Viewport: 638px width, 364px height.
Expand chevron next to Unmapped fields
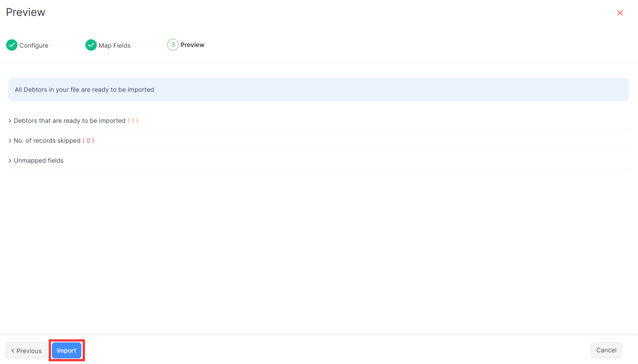pos(10,161)
